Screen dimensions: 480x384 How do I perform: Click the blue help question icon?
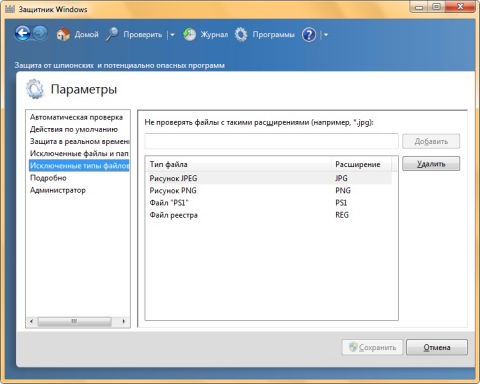click(309, 35)
